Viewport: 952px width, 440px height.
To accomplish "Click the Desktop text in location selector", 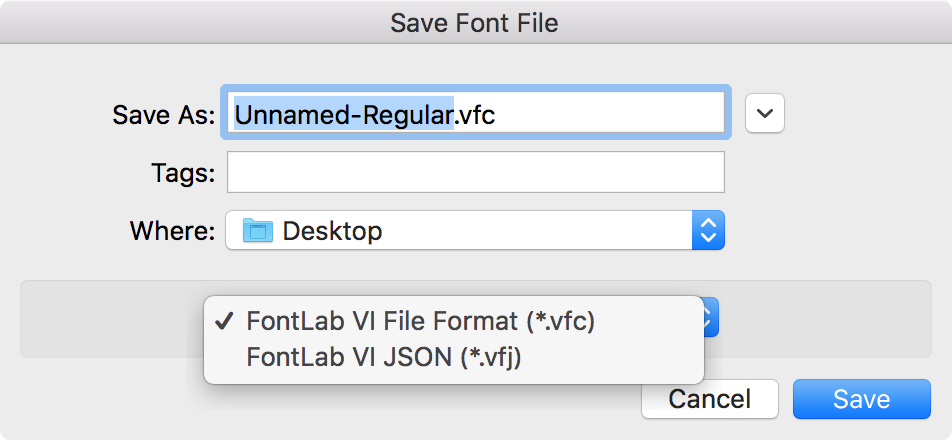I will coord(333,231).
